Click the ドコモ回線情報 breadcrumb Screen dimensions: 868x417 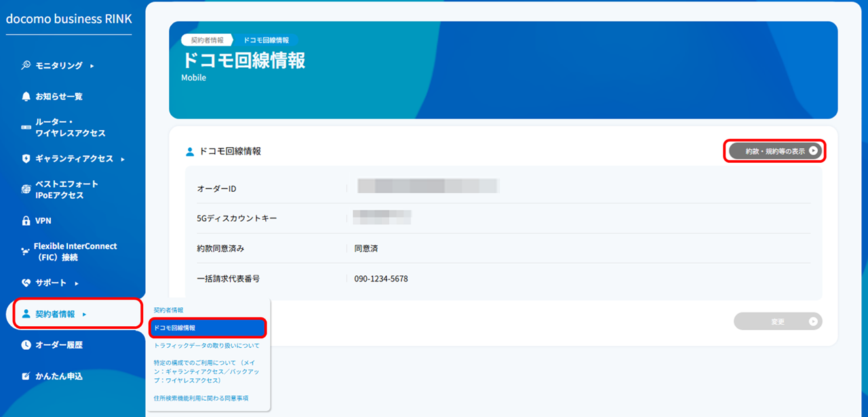pyautogui.click(x=264, y=40)
